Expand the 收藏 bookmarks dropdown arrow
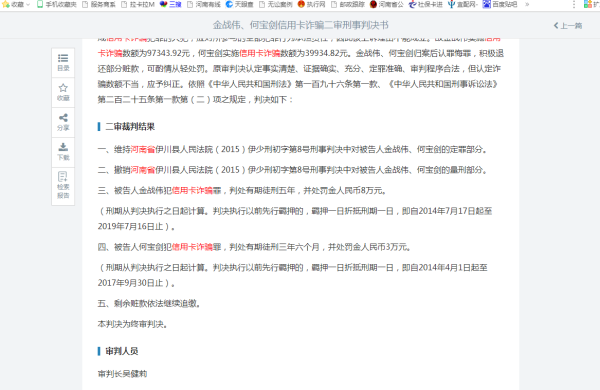Viewport: 600px width, 390px height. pyautogui.click(x=28, y=5)
